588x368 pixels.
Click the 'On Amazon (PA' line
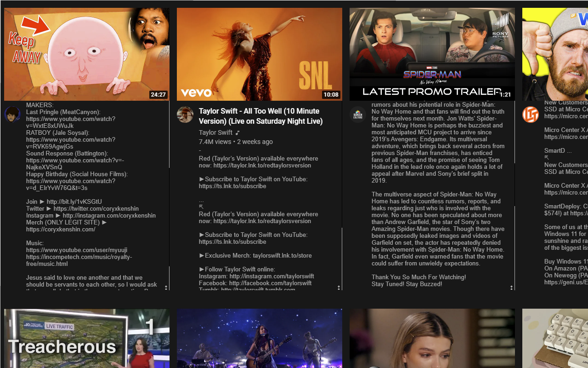point(566,268)
